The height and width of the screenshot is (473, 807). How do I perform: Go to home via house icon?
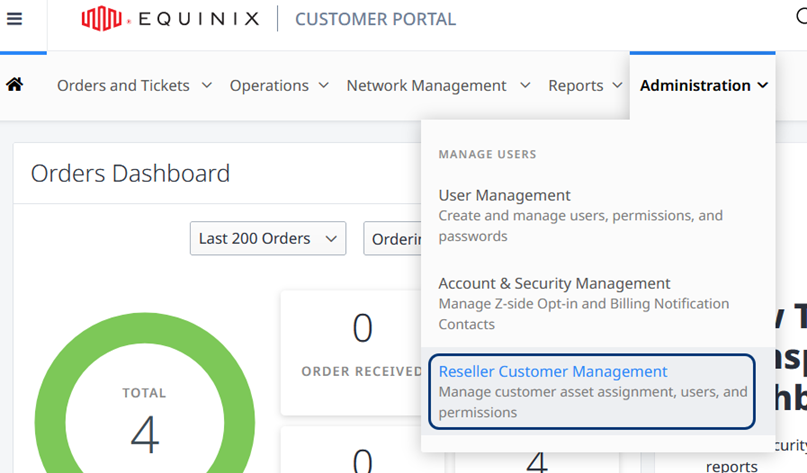coord(15,84)
